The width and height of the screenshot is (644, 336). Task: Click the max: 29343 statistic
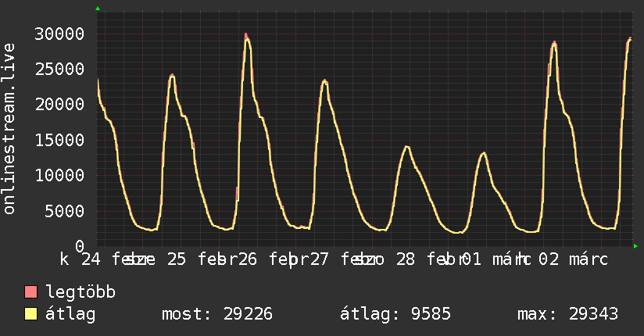coord(567,314)
